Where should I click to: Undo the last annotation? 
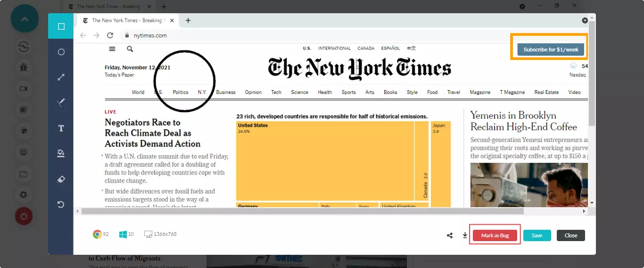pyautogui.click(x=61, y=204)
